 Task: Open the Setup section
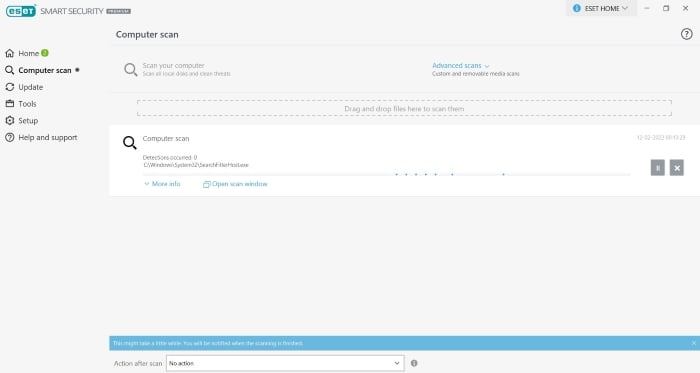21,120
